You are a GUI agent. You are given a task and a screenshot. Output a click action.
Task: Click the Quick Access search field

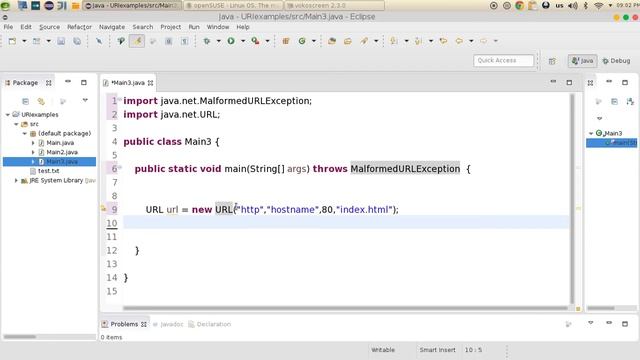pyautogui.click(x=503, y=60)
